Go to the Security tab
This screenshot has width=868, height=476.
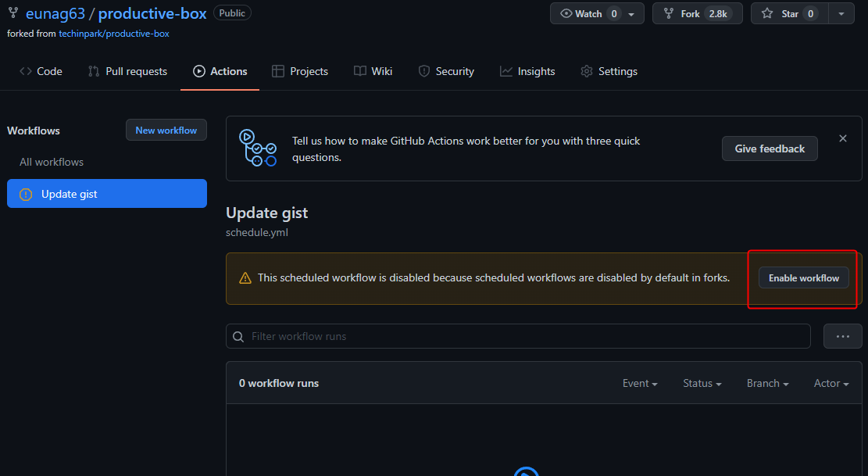pyautogui.click(x=446, y=71)
